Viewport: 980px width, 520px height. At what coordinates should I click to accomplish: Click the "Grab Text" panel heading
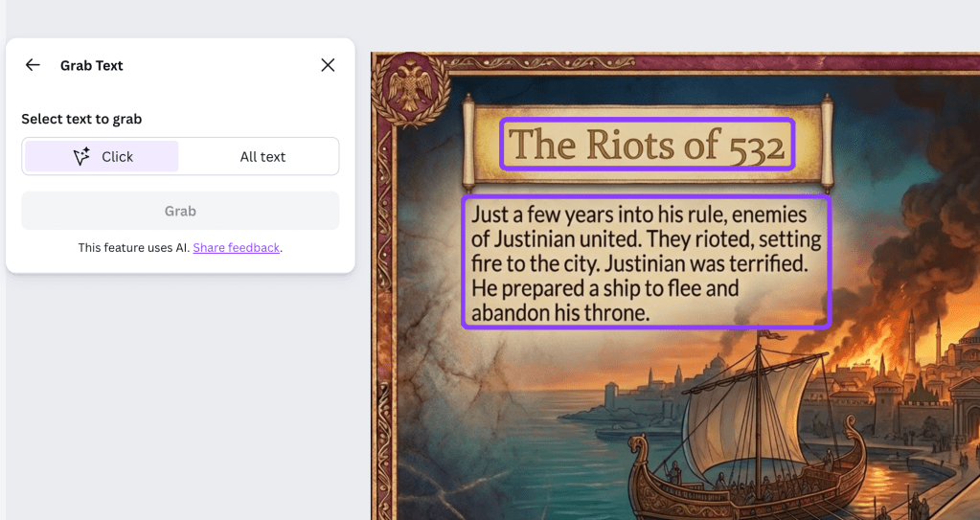click(92, 65)
